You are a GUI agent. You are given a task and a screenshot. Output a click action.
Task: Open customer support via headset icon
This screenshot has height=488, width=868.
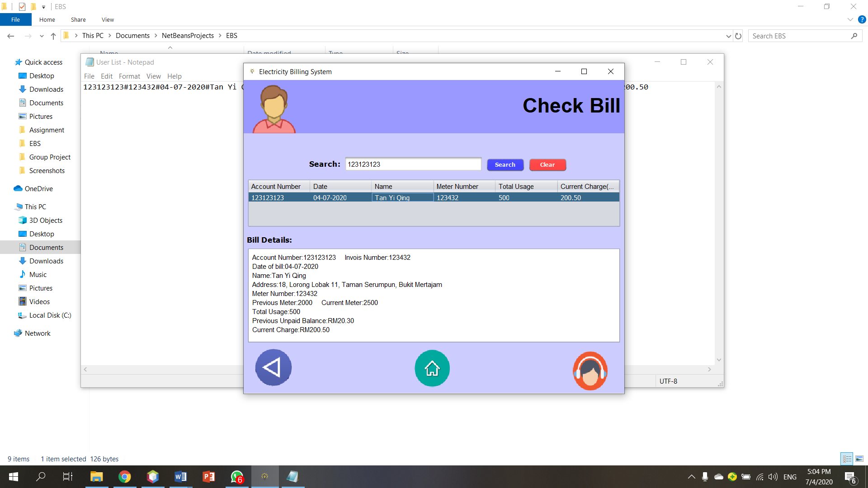tap(590, 371)
